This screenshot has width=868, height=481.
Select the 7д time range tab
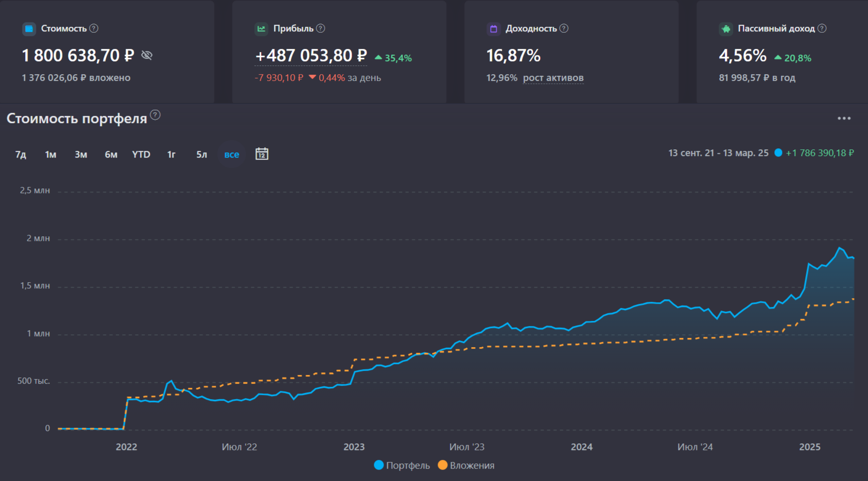[21, 154]
